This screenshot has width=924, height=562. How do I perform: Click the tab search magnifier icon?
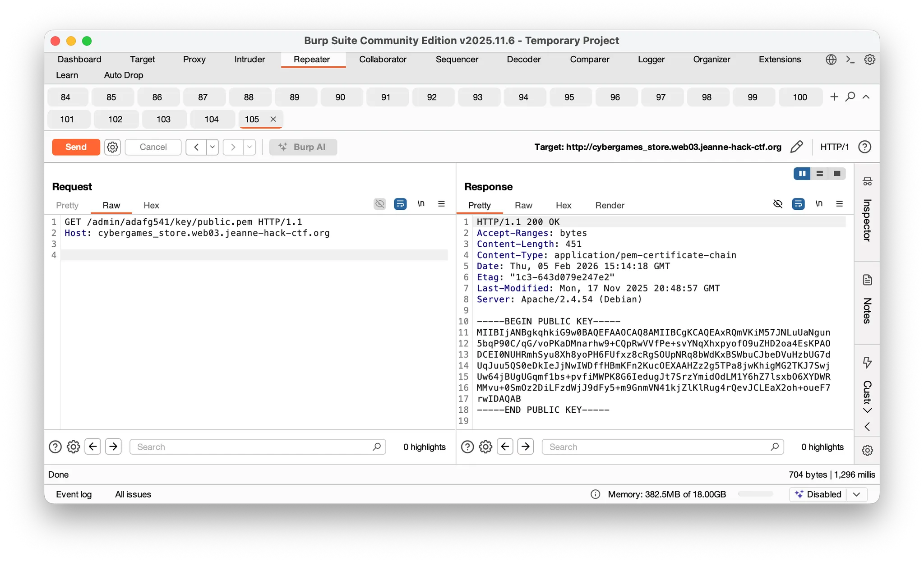(850, 97)
